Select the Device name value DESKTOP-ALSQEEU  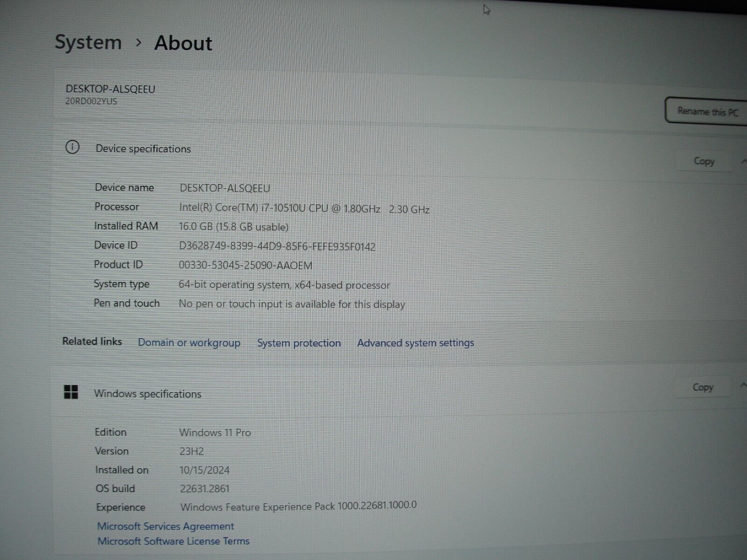coord(225,188)
